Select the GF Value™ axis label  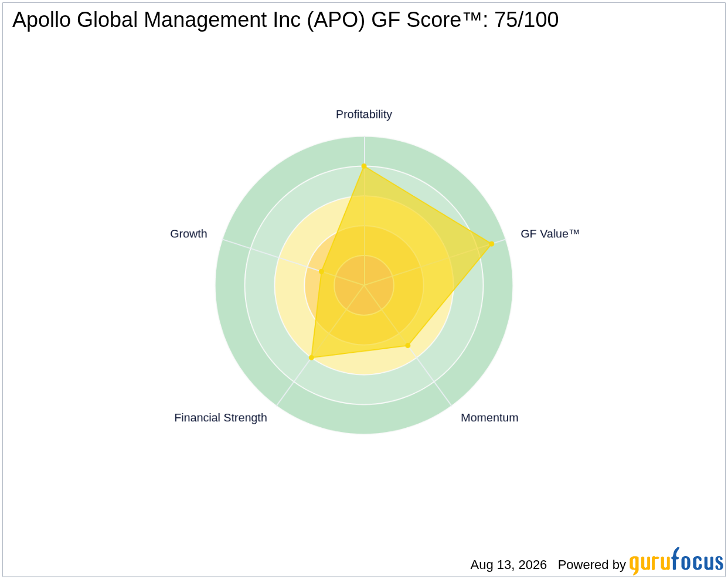[x=550, y=234]
